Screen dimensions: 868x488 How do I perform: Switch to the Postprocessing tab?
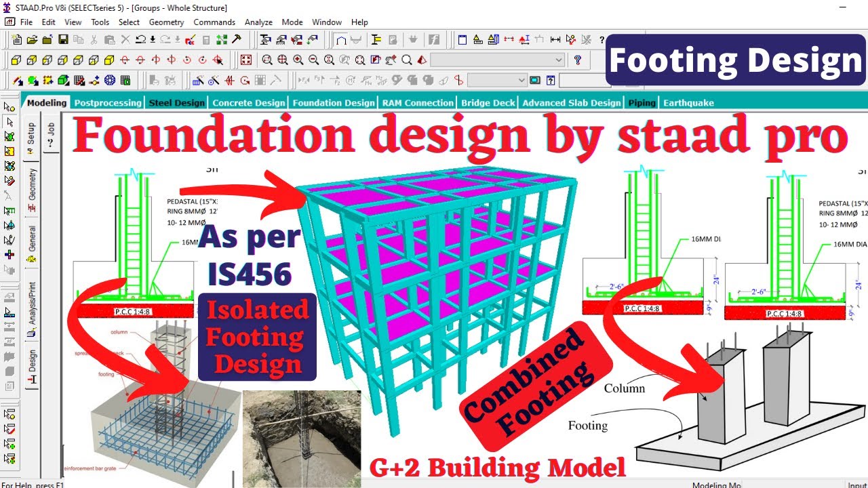tap(108, 103)
